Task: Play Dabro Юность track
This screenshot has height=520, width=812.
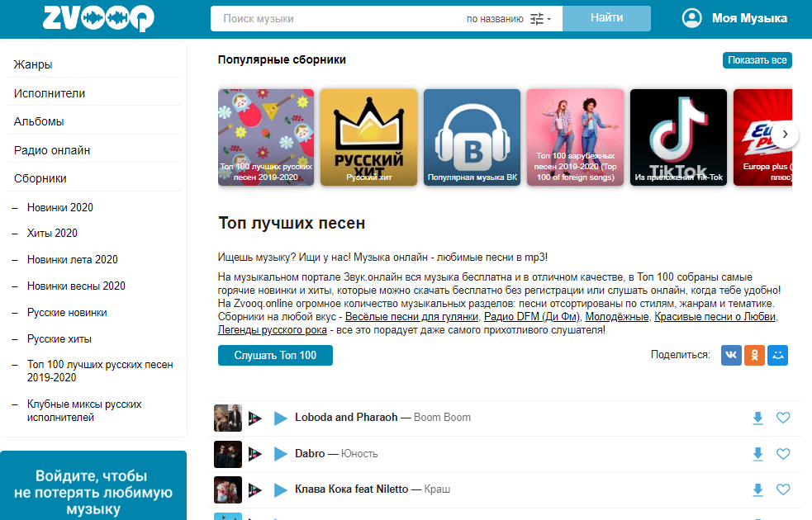Action: pyautogui.click(x=280, y=454)
